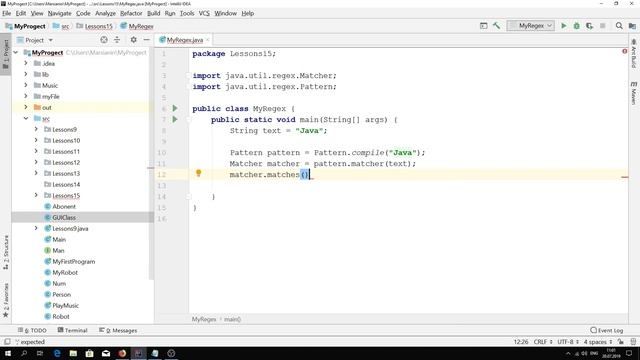640x360 pixels.
Task: Expand the Lessons9 package
Action: point(36,129)
